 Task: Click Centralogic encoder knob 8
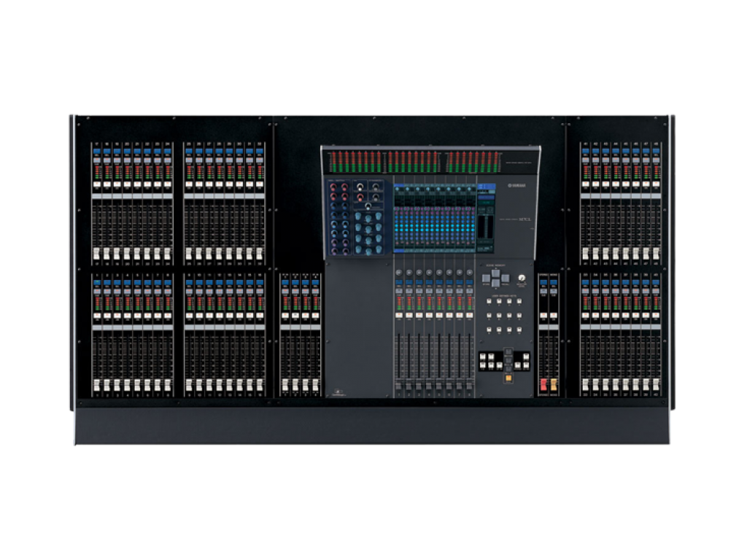pos(470,273)
